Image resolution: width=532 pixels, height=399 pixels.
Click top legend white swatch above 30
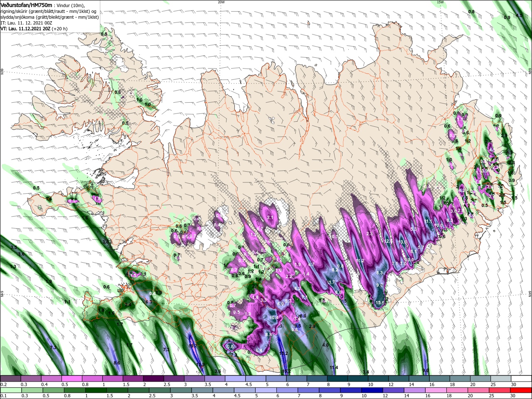click(x=522, y=379)
